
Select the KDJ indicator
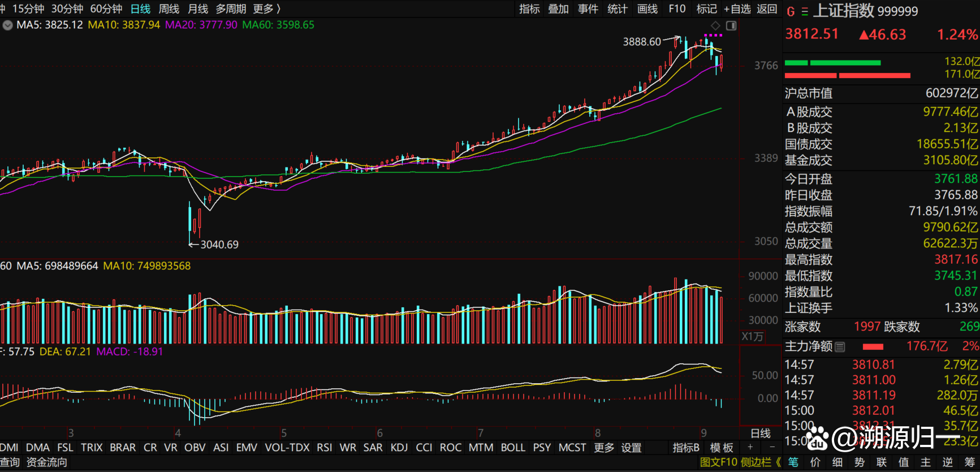pos(399,448)
